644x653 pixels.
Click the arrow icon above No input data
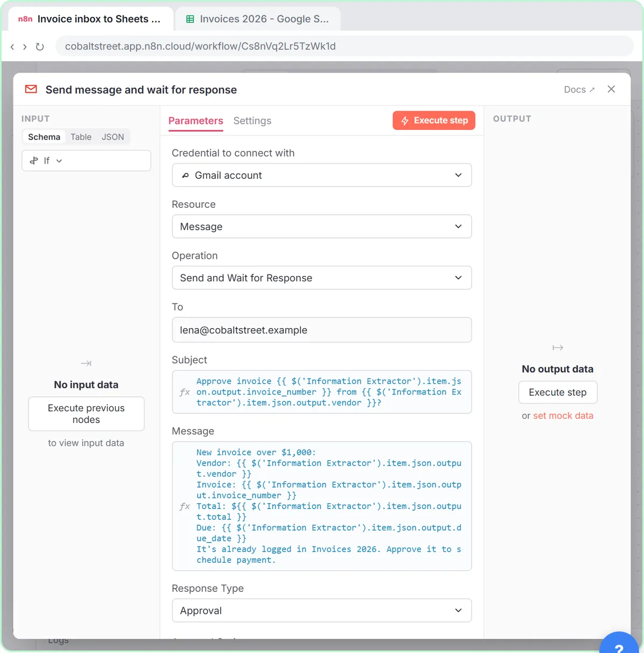click(86, 364)
